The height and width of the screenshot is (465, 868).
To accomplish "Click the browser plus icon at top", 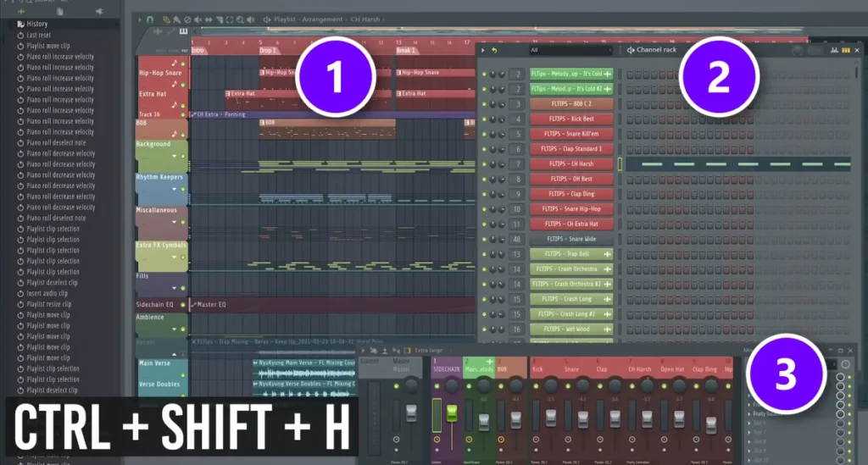I will [x=21, y=11].
